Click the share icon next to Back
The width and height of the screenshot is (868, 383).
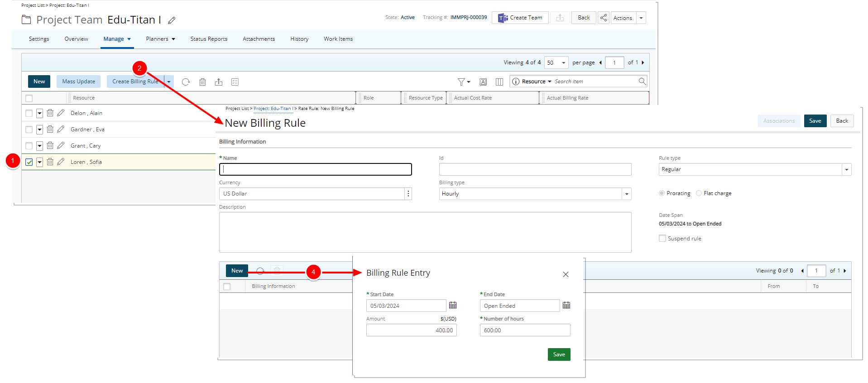coord(603,18)
